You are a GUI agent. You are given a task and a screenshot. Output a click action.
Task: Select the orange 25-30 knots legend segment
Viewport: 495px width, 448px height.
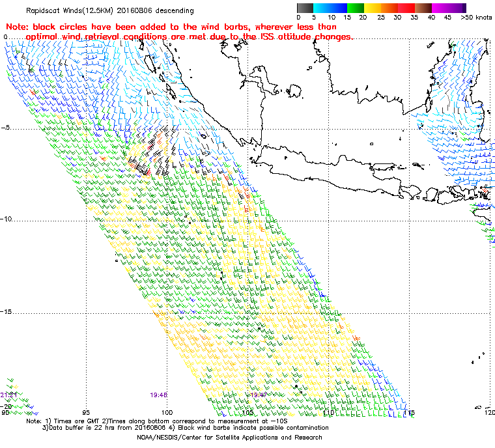coord(389,8)
